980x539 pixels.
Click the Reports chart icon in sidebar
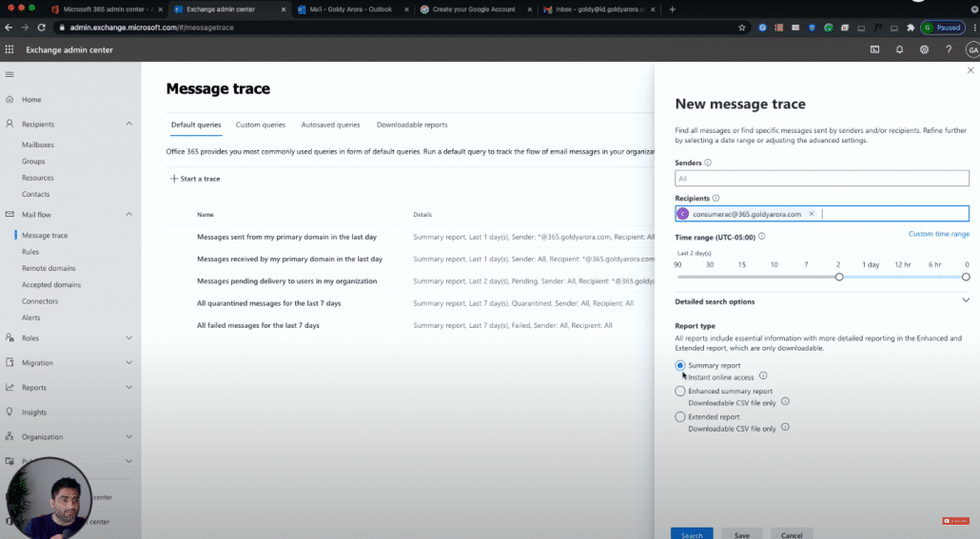click(10, 387)
